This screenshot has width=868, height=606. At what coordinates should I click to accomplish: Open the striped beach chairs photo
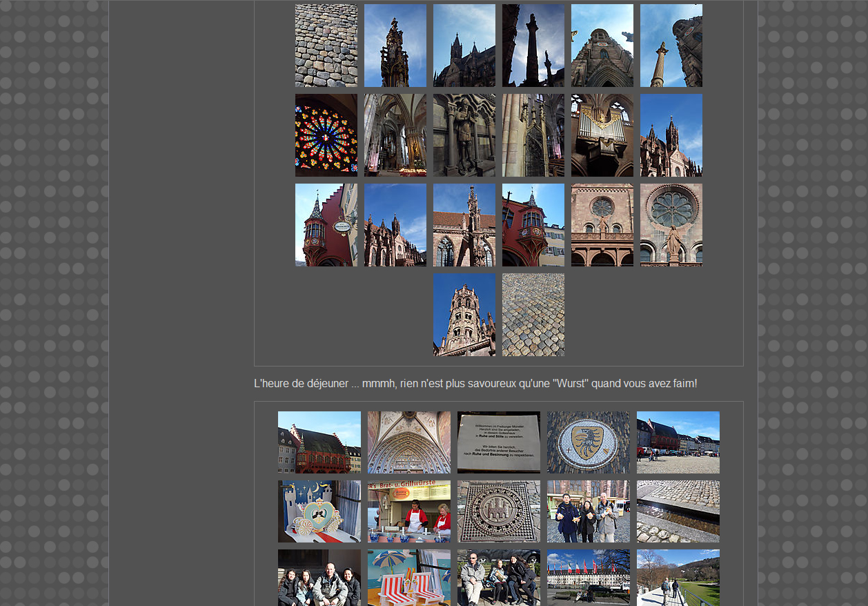408,577
